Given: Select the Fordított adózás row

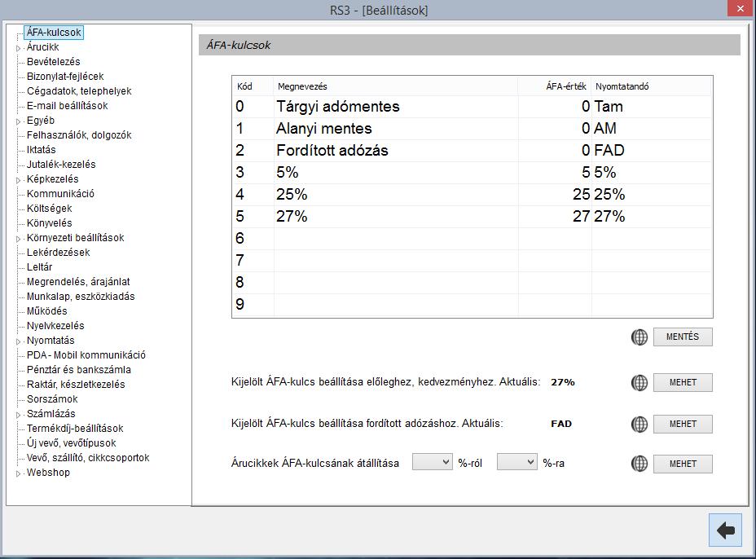Looking at the screenshot, I should click(x=472, y=151).
